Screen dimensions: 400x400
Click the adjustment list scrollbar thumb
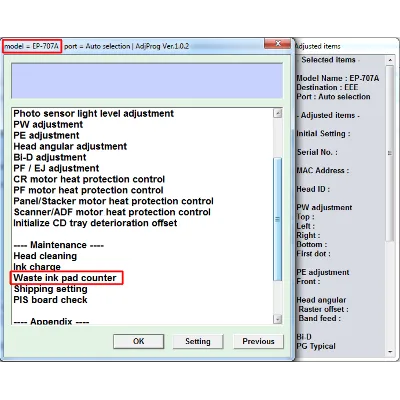277,219
